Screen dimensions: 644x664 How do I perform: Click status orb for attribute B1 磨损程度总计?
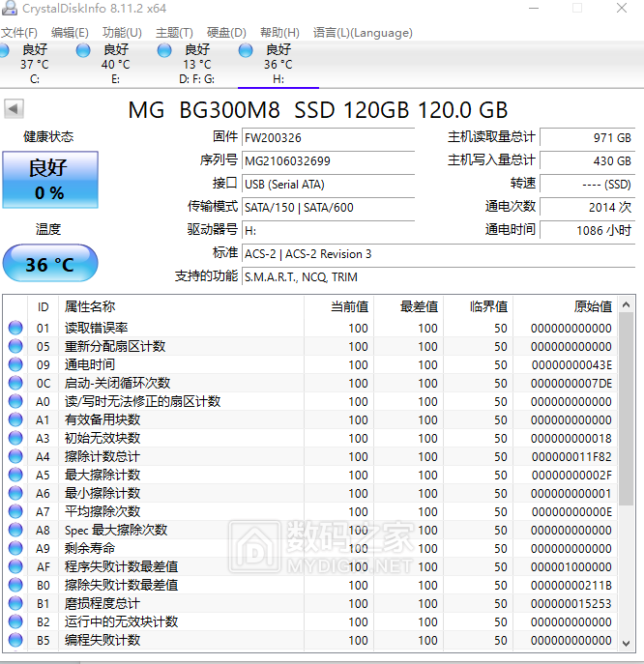click(x=15, y=603)
